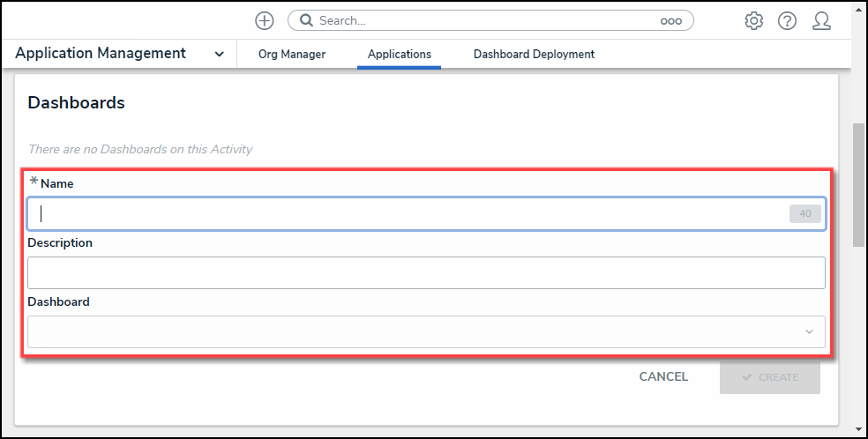Click the vertical scrollbar thumb
868x439 pixels.
coord(858,185)
